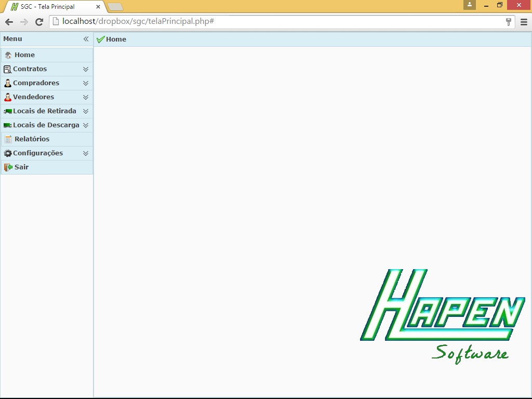The width and height of the screenshot is (532, 399).
Task: Select the Locais de Retirada label
Action: coord(45,111)
